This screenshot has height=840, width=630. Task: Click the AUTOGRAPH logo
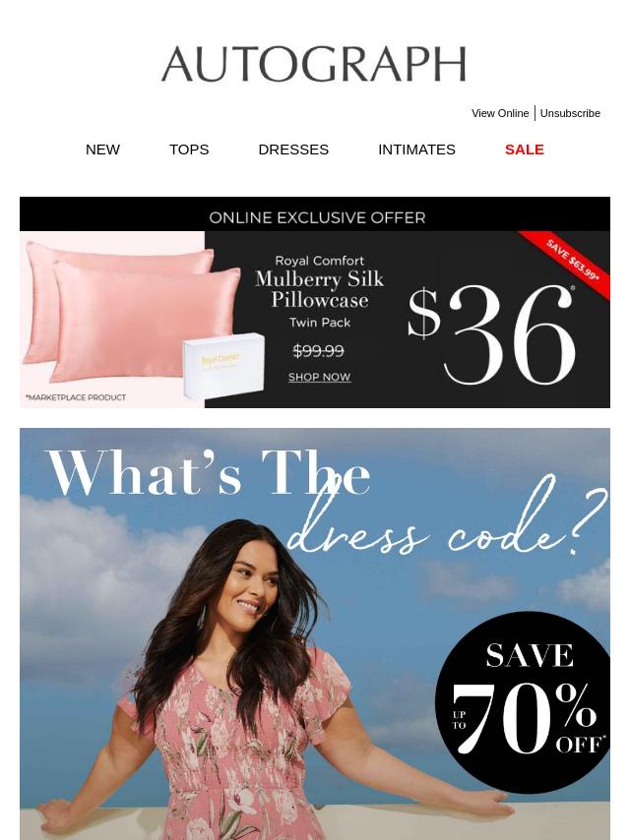coord(314,64)
